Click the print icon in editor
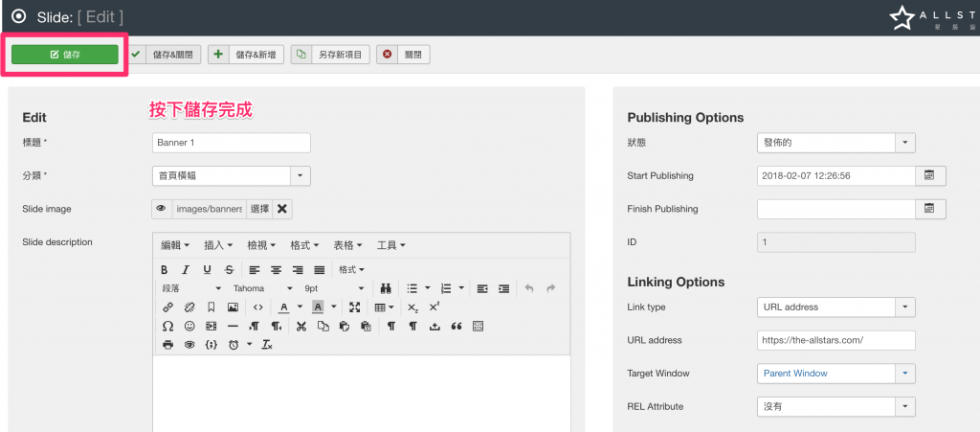The height and width of the screenshot is (432, 980). 167,345
